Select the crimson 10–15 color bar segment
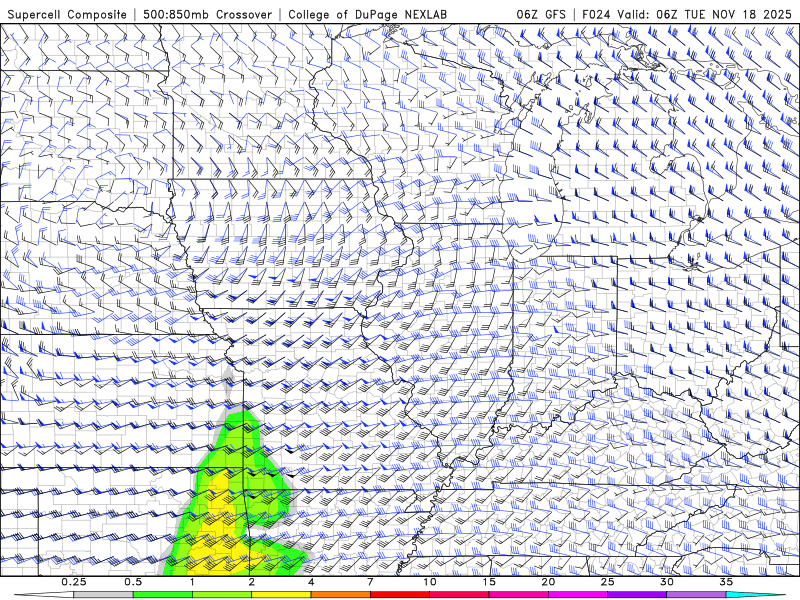 459,595
